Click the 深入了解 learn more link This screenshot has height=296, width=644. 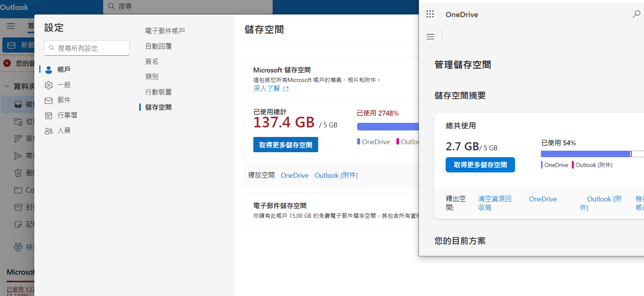point(270,88)
